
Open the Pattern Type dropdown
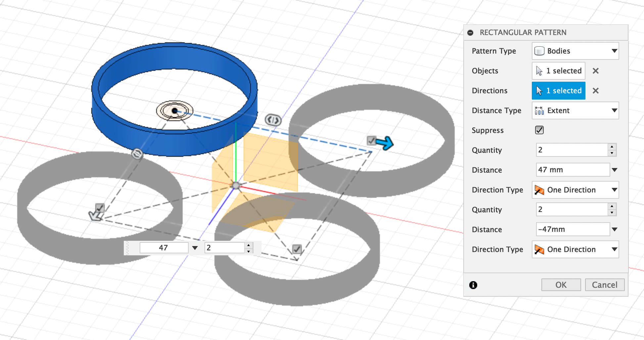[614, 51]
